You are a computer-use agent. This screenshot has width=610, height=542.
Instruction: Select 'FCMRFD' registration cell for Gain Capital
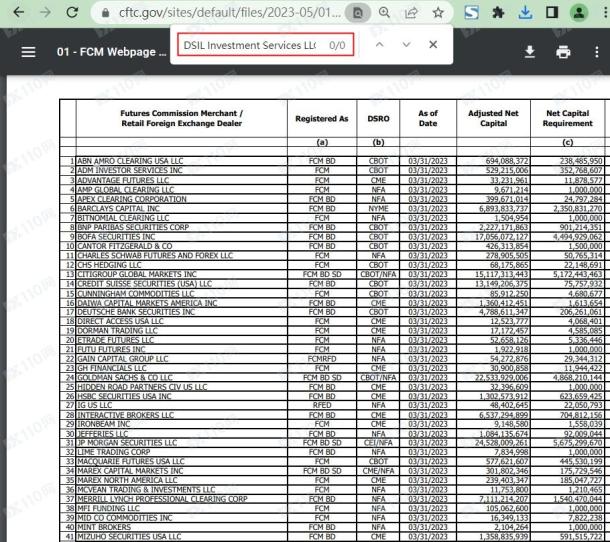pyautogui.click(x=322, y=358)
